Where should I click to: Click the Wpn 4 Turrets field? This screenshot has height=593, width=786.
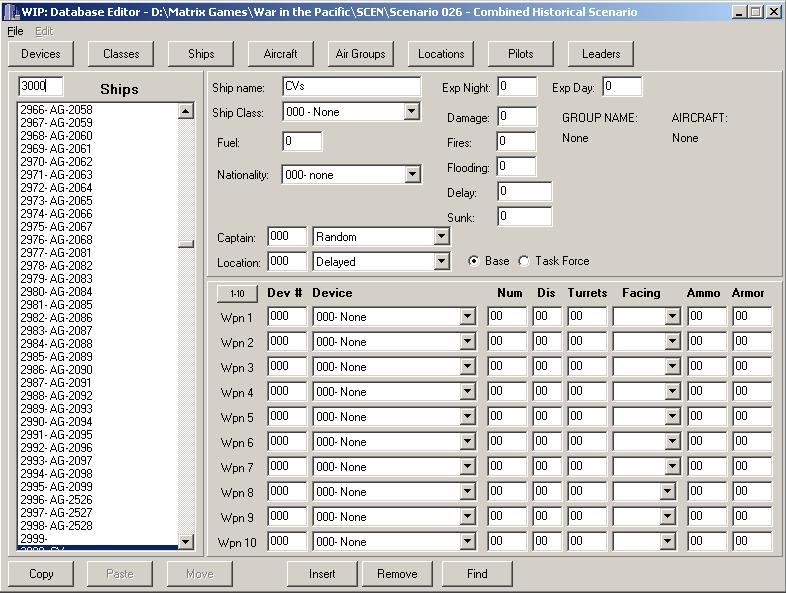tap(587, 391)
